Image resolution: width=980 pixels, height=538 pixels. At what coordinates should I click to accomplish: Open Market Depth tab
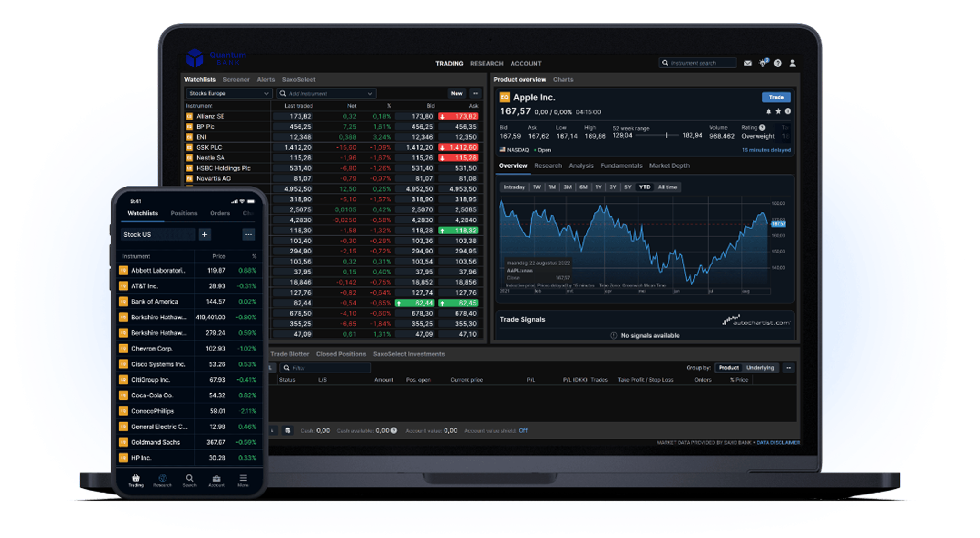click(x=669, y=165)
